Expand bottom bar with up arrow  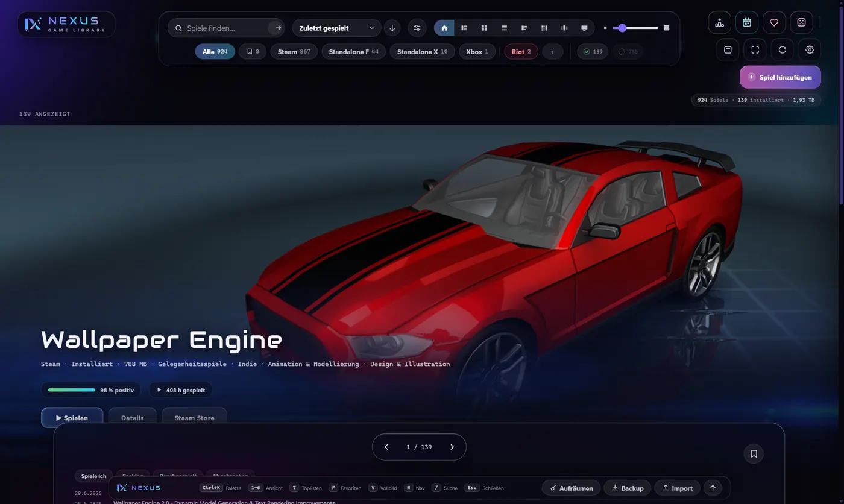(713, 488)
